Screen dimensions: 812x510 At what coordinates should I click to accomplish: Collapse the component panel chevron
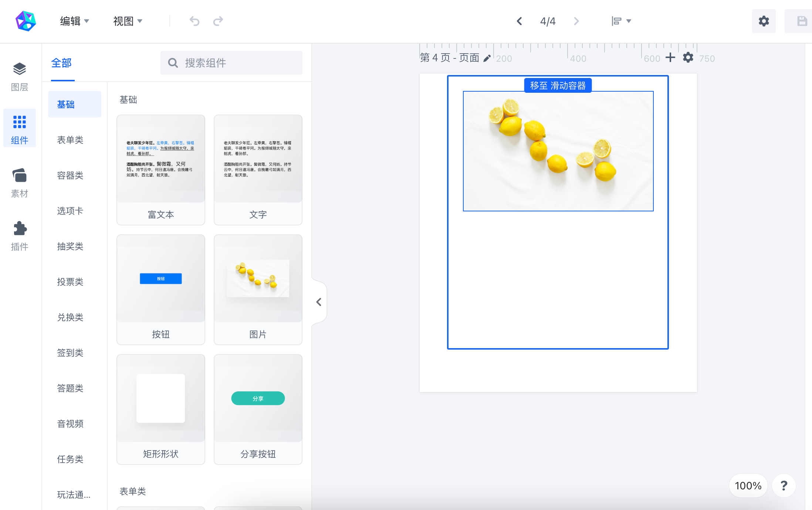(319, 302)
